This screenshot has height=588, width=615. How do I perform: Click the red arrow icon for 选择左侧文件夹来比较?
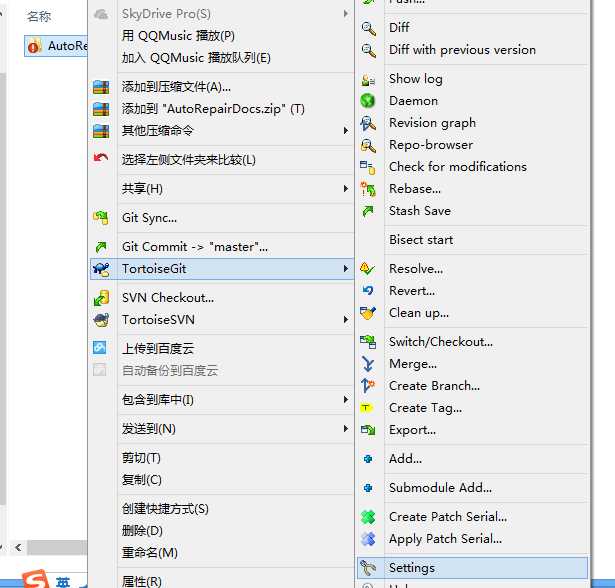(x=101, y=158)
